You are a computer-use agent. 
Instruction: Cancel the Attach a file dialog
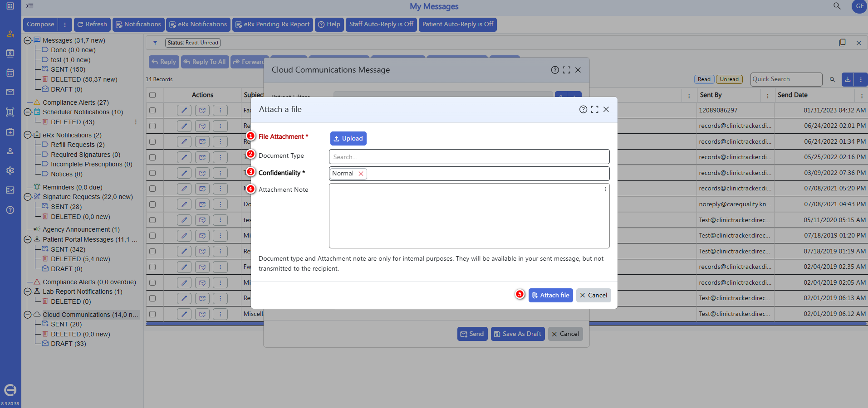[x=593, y=295]
